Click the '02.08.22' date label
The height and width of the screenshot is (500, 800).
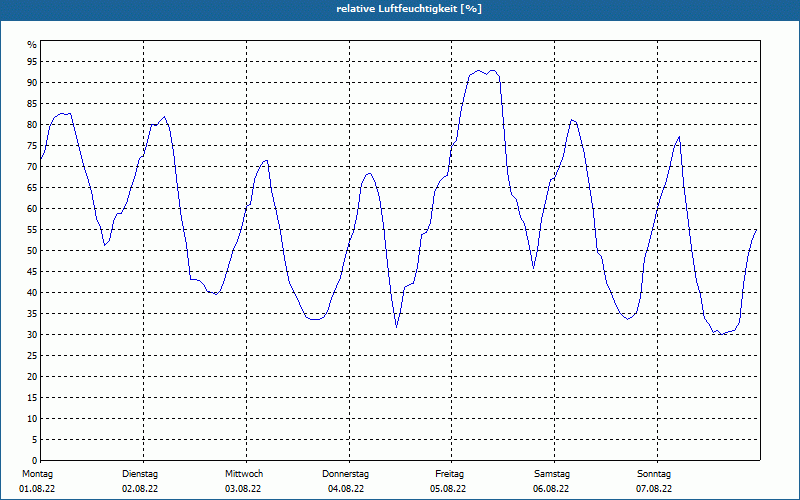[140, 489]
